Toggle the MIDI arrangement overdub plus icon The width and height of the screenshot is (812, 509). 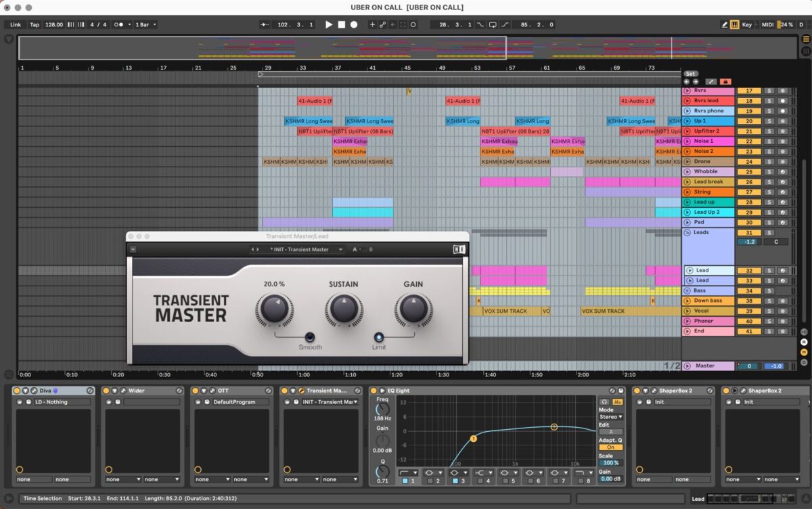click(371, 24)
